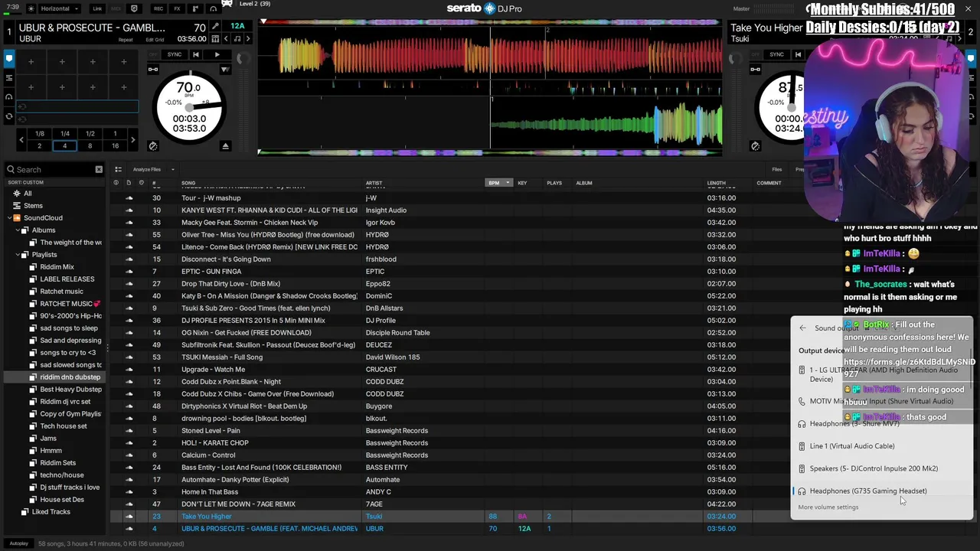Select Speakers DJControl Inpulse 200 Mk2 output
Viewport: 980px width, 551px height.
(882, 468)
